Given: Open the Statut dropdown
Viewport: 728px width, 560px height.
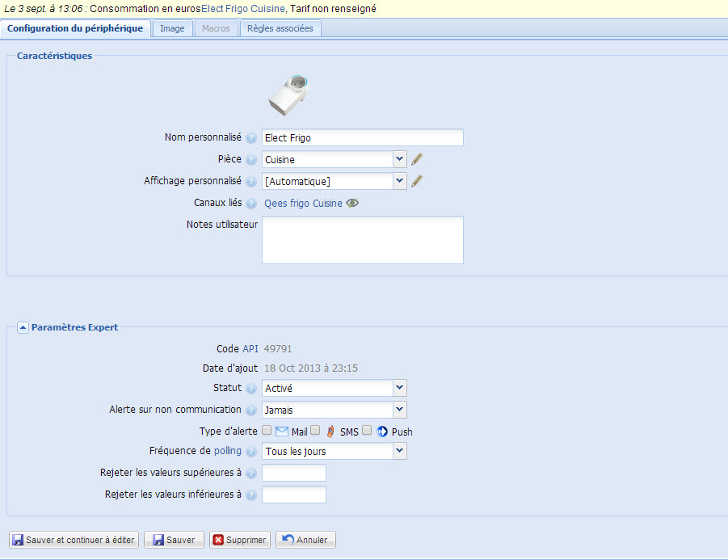Looking at the screenshot, I should 334,389.
